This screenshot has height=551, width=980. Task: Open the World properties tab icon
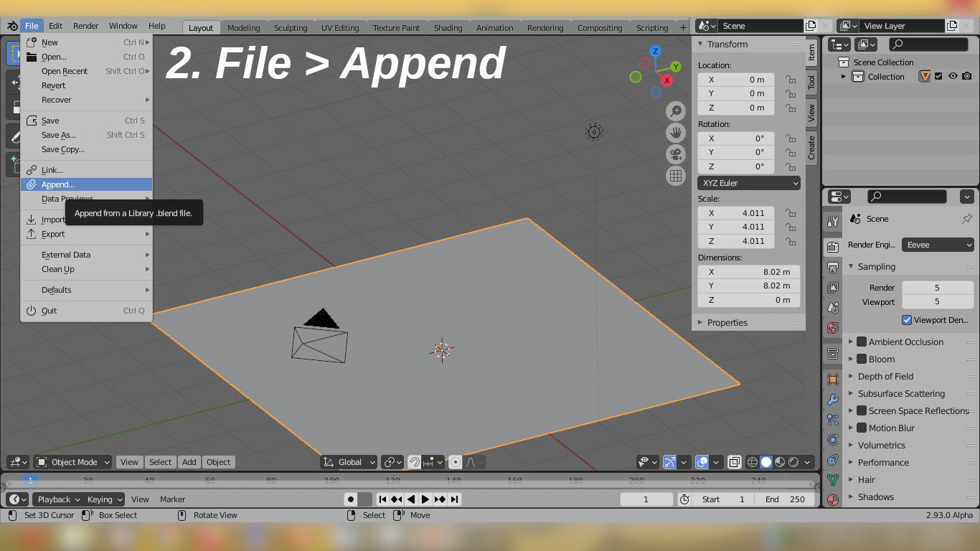point(832,328)
